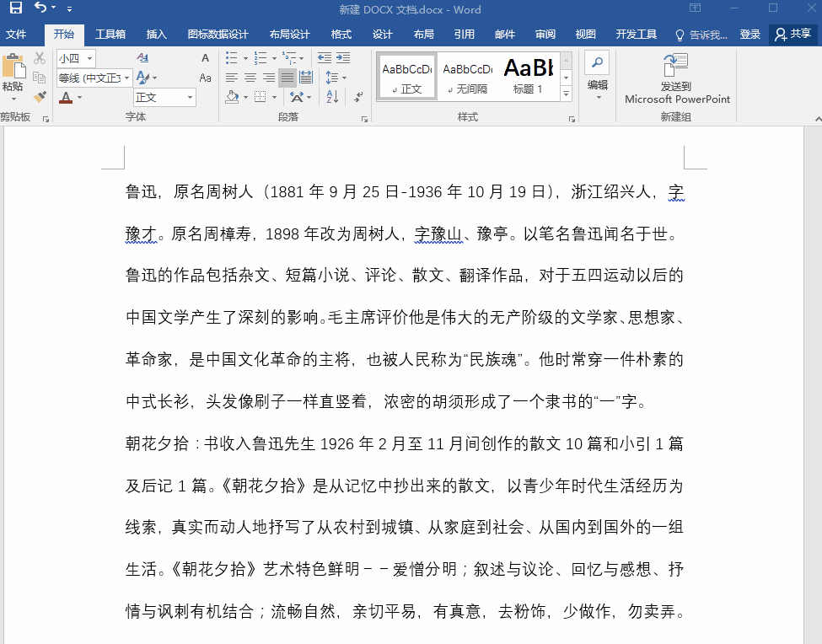Switch to the 审阅 tab

(x=545, y=35)
